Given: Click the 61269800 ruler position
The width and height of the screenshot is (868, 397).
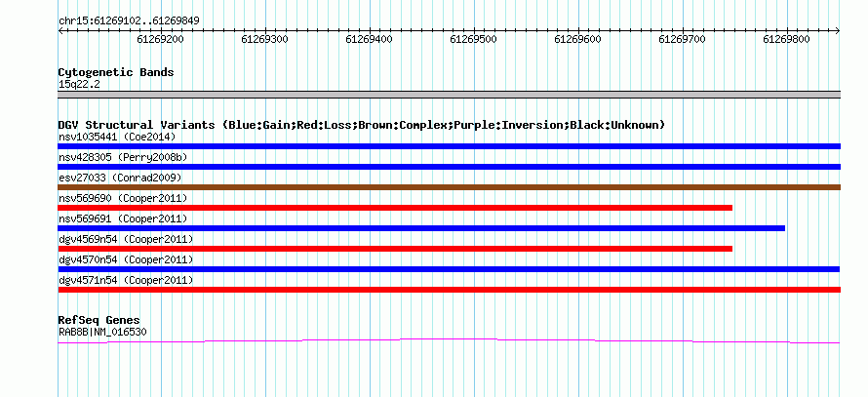Looking at the screenshot, I should click(787, 39).
